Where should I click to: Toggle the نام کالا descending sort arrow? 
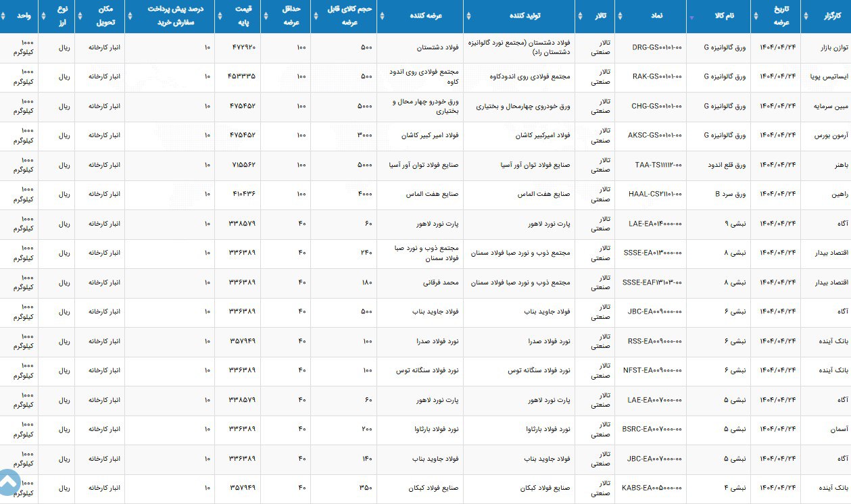tap(691, 18)
